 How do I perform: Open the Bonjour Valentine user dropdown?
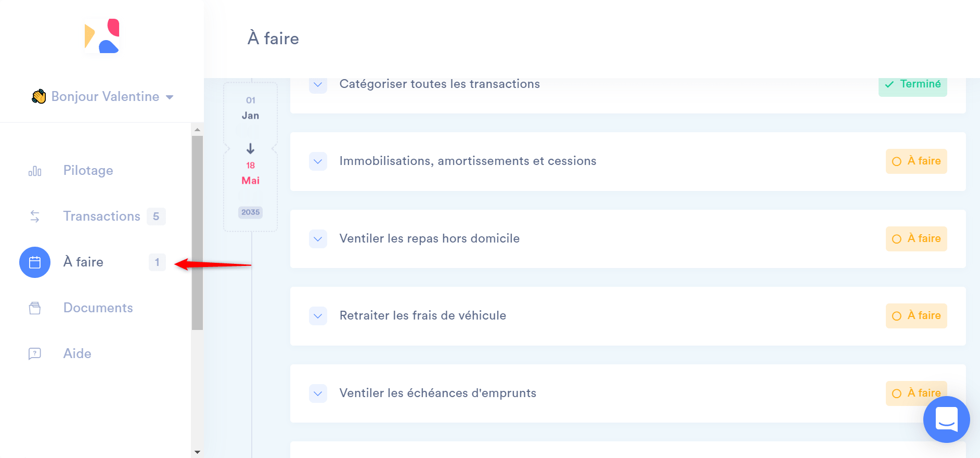tap(103, 97)
